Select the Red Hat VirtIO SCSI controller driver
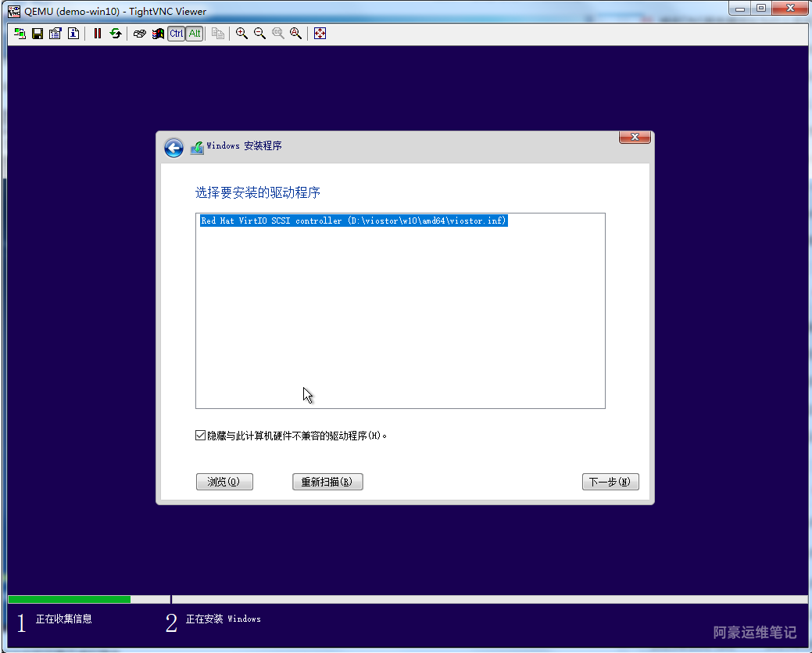This screenshot has height=653, width=812. pos(354,221)
